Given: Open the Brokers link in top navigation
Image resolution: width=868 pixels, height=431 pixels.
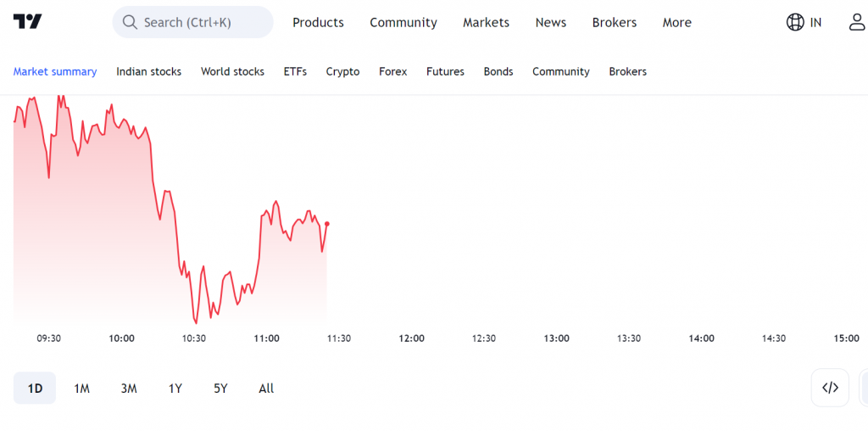Looking at the screenshot, I should point(615,23).
